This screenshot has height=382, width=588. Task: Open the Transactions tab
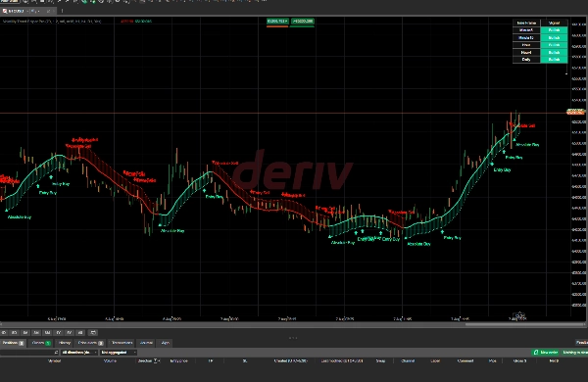click(x=122, y=343)
